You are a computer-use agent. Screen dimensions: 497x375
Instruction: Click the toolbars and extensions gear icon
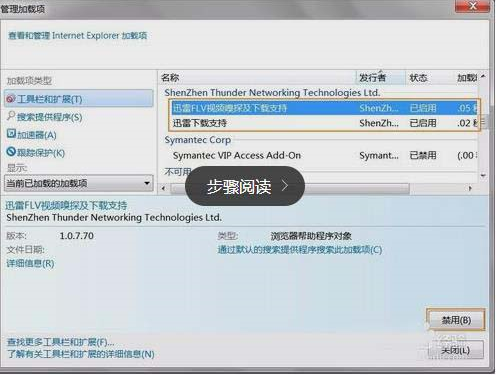(11, 99)
